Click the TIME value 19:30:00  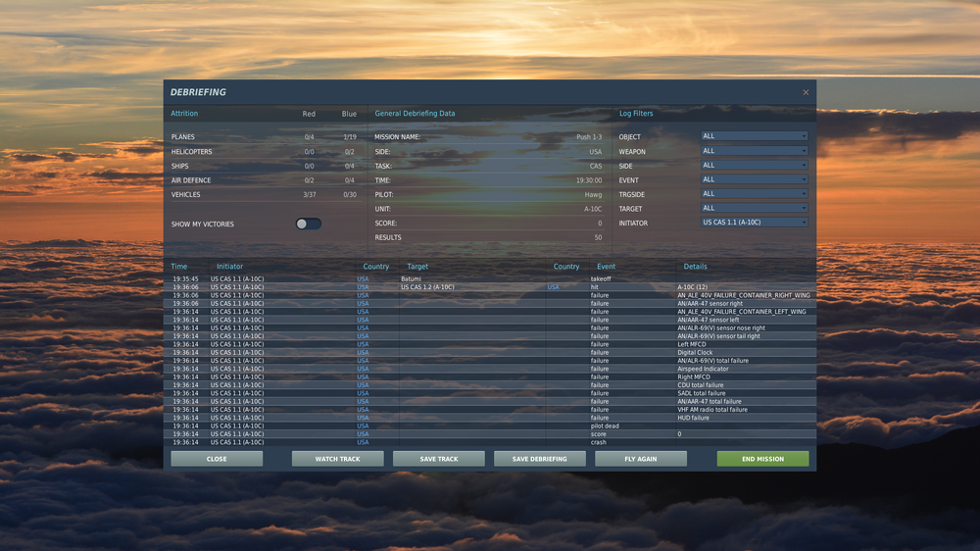point(589,180)
